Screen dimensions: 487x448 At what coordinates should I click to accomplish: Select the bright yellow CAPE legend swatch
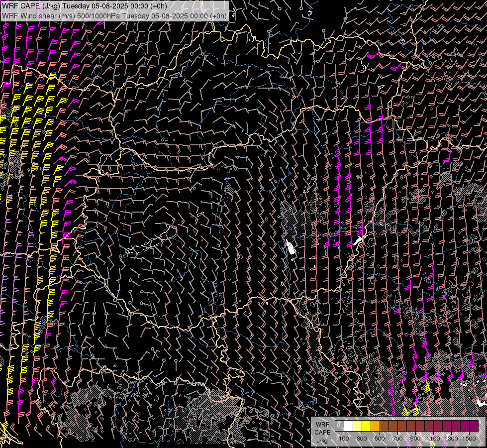[x=367, y=426]
